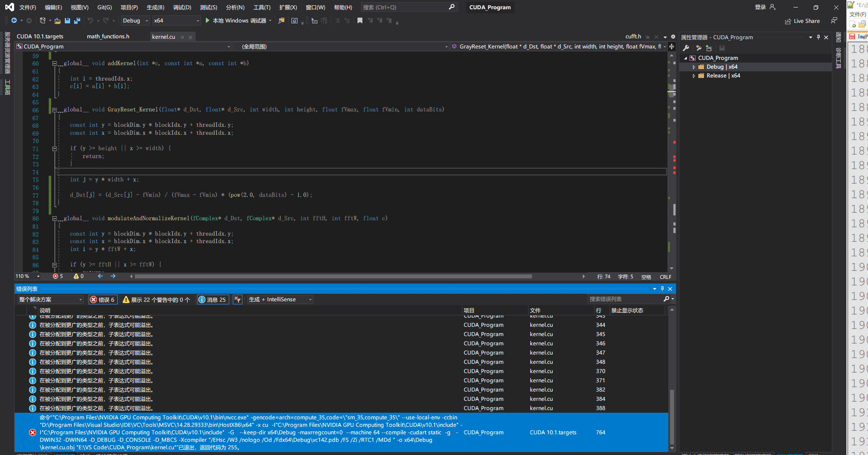Screen dimensions: 868x455
Task: Toggle the Errors 6 filter button
Action: click(103, 300)
